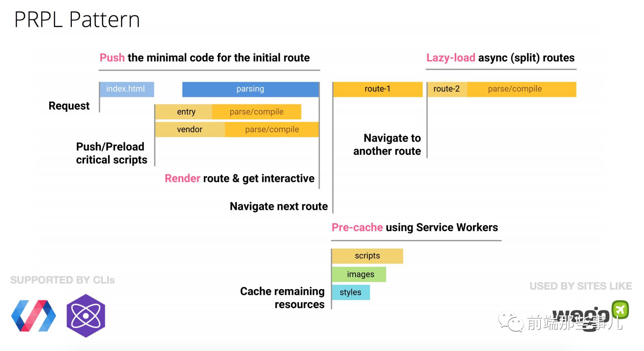Click the orange route-1 bar
This screenshot has width=644, height=351.
pyautogui.click(x=377, y=89)
